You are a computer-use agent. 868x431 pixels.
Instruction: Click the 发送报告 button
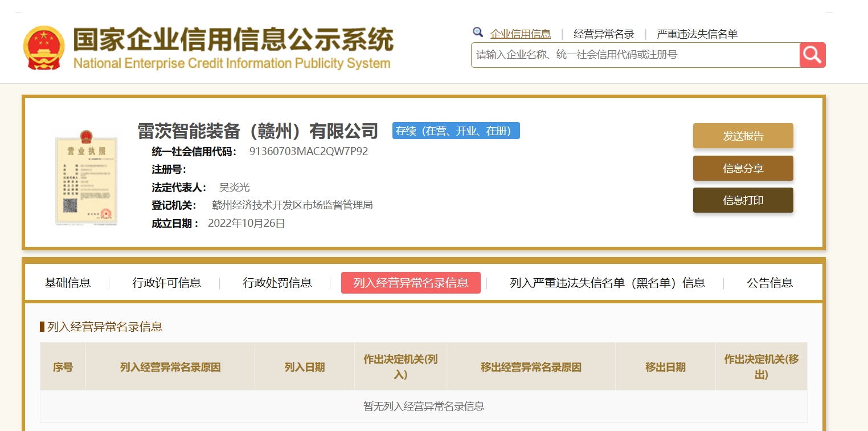[743, 136]
